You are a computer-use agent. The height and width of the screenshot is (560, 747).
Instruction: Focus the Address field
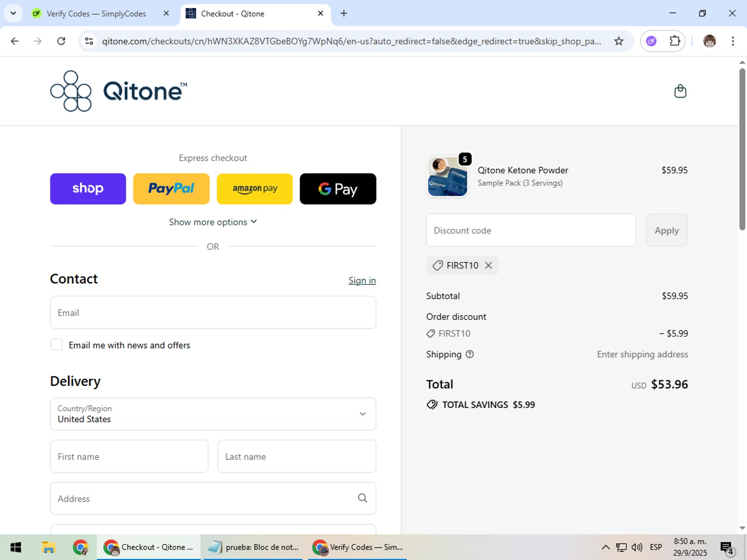pyautogui.click(x=213, y=498)
